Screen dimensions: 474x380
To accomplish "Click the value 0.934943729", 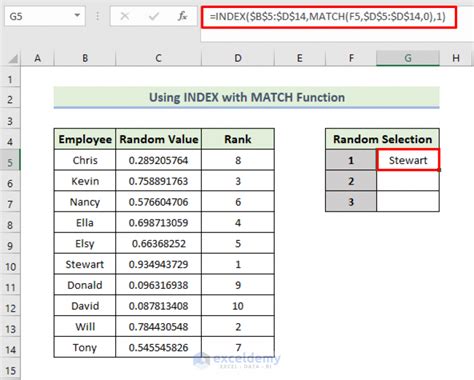I will pyautogui.click(x=159, y=264).
